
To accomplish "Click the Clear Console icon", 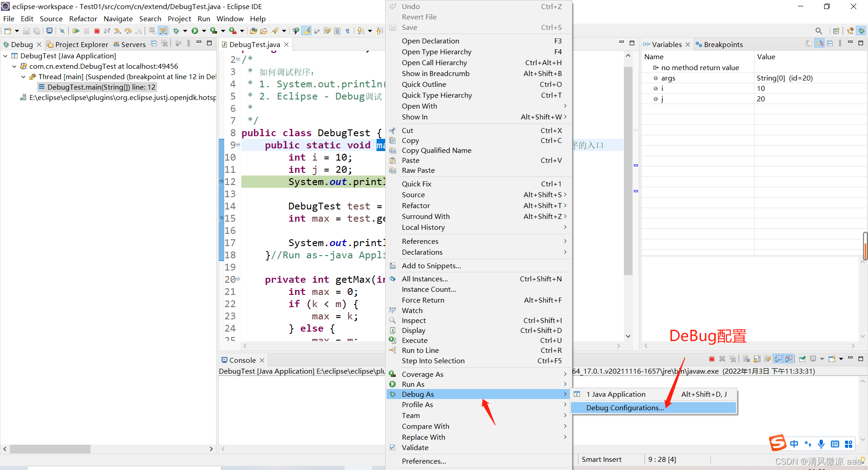I will [746, 359].
